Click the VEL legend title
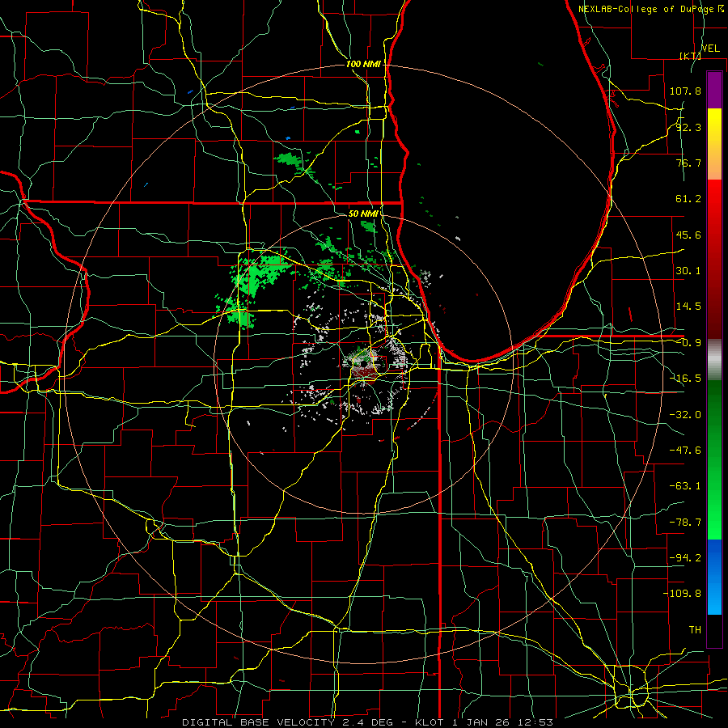Viewport: 728px width, 728px height. (710, 49)
